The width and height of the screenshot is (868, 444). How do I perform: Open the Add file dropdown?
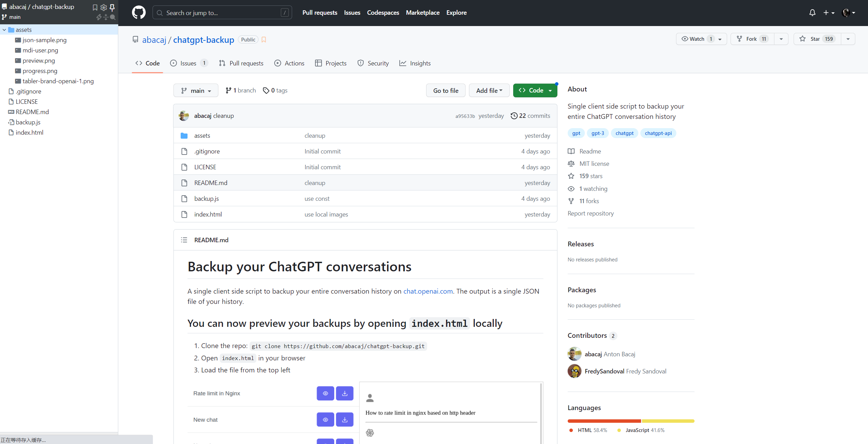coord(489,90)
